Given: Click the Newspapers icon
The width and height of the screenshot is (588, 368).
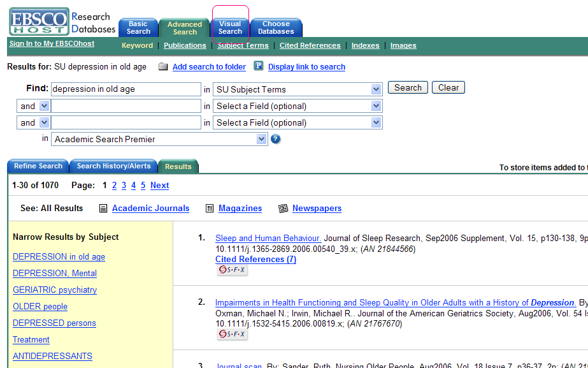Looking at the screenshot, I should pos(283,209).
